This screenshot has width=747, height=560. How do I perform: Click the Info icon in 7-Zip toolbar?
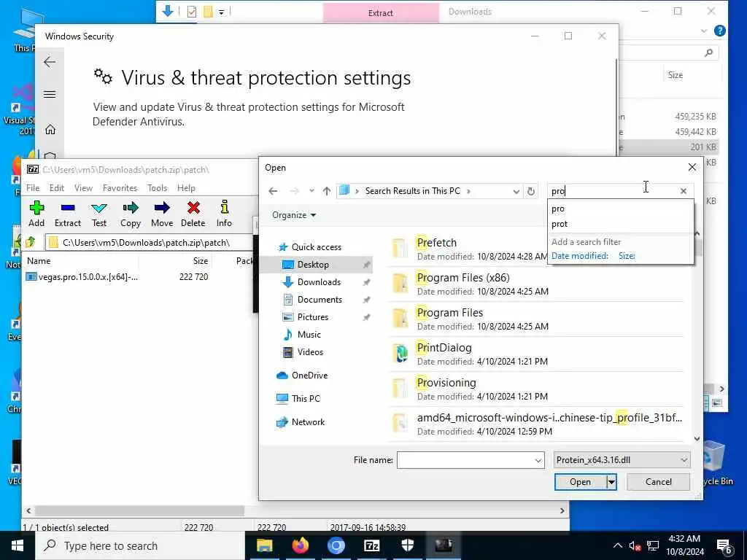pyautogui.click(x=225, y=208)
